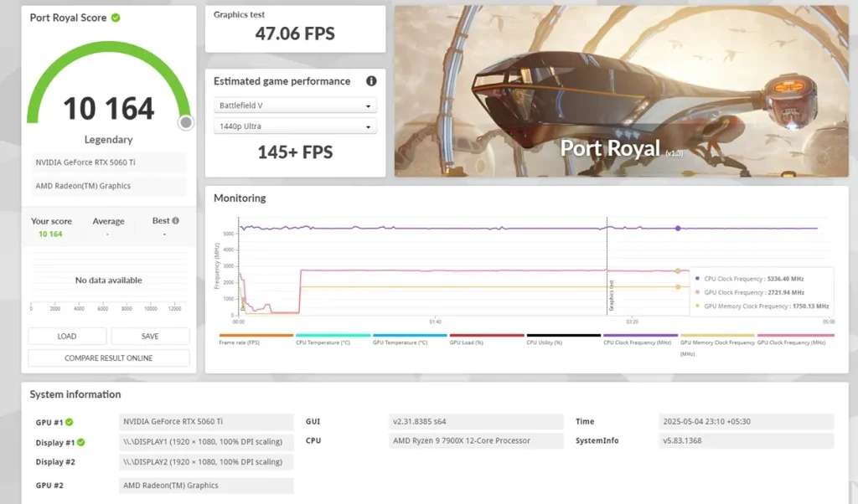858x504 pixels.
Task: Open the Estimated game performance info icon
Action: point(371,81)
